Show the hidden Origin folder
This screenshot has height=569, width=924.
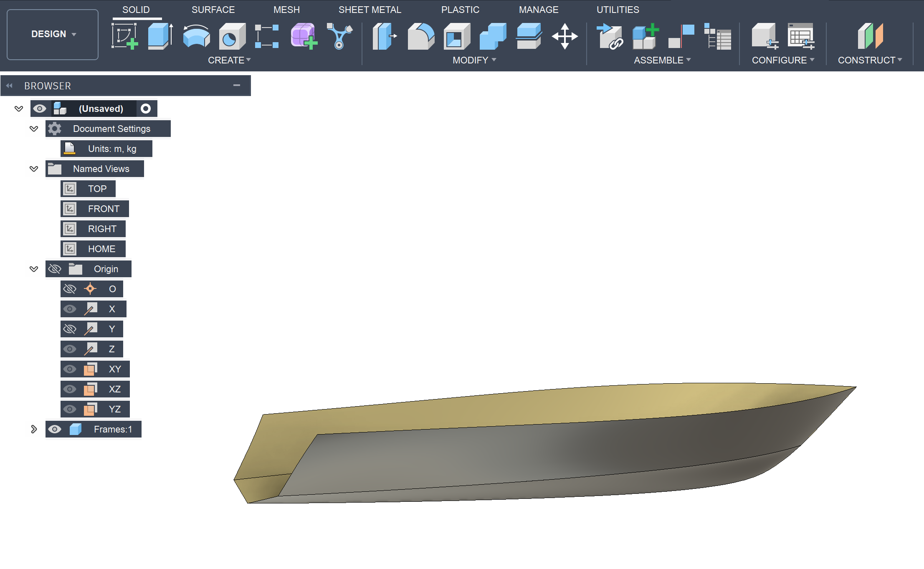(x=55, y=269)
